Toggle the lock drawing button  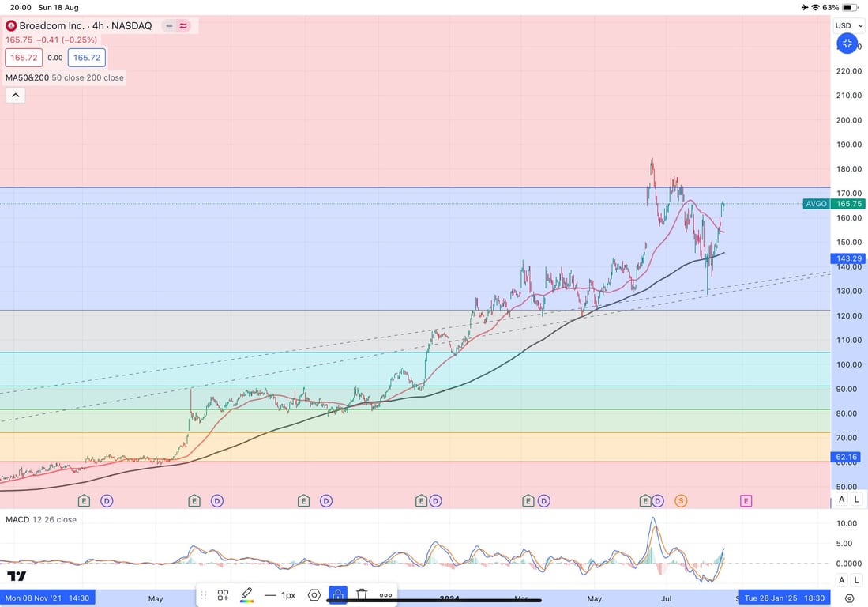click(x=338, y=595)
